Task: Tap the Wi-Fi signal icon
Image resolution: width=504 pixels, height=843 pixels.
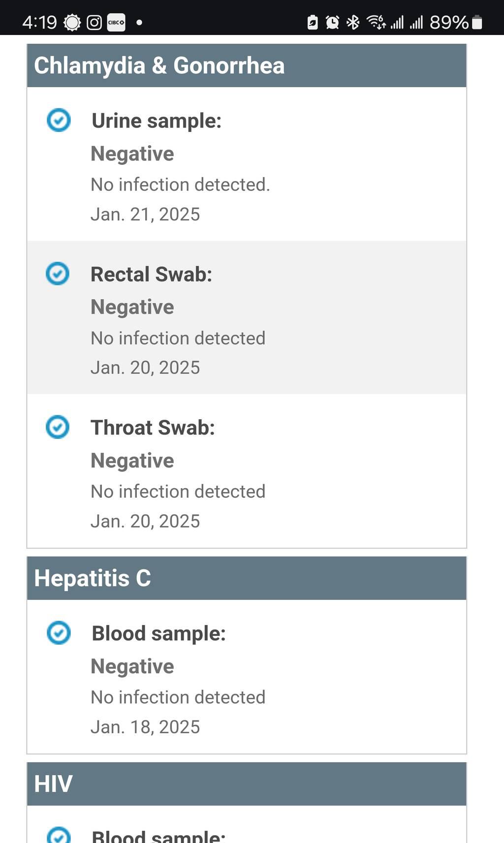Action: (x=376, y=22)
